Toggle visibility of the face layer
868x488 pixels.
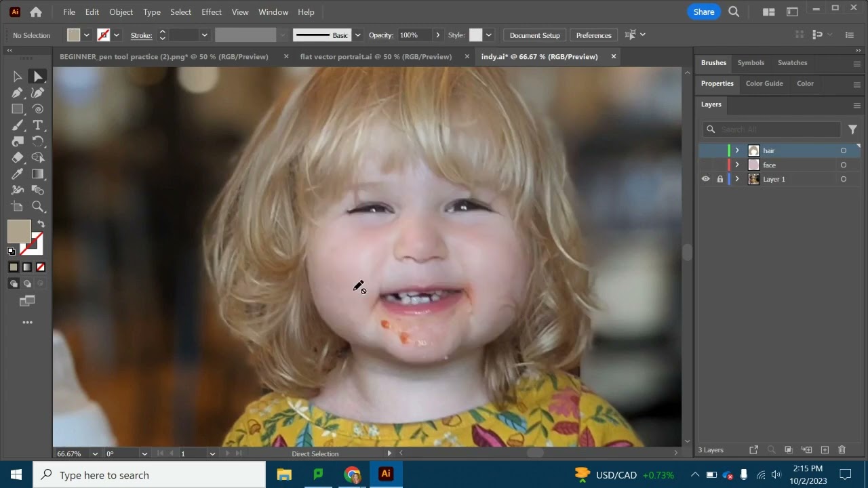[x=705, y=165]
